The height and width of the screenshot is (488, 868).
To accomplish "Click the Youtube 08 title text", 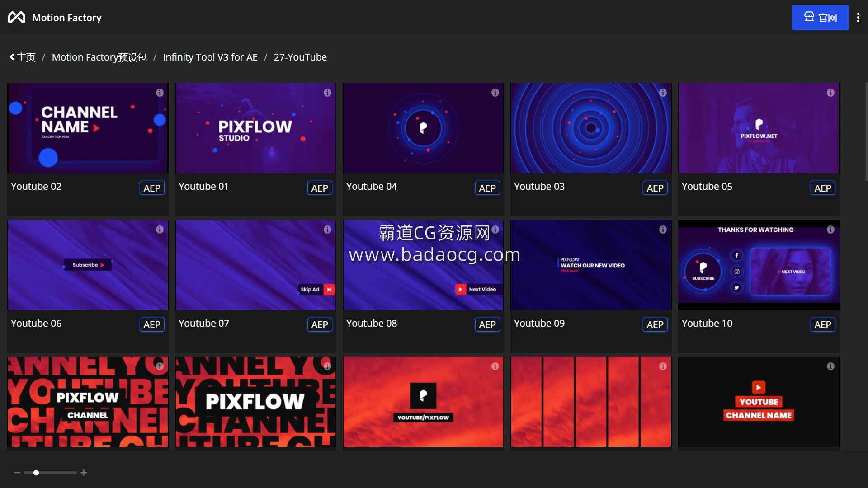I will 372,323.
